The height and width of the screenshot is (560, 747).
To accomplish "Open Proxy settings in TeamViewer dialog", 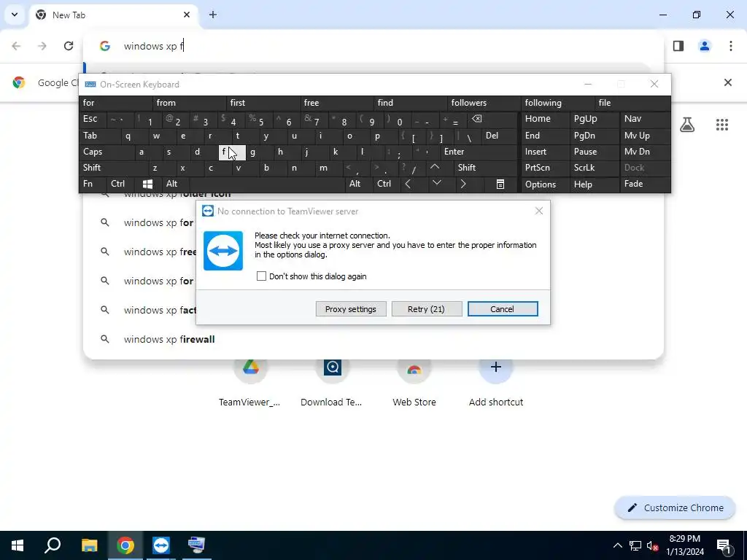I will click(351, 309).
